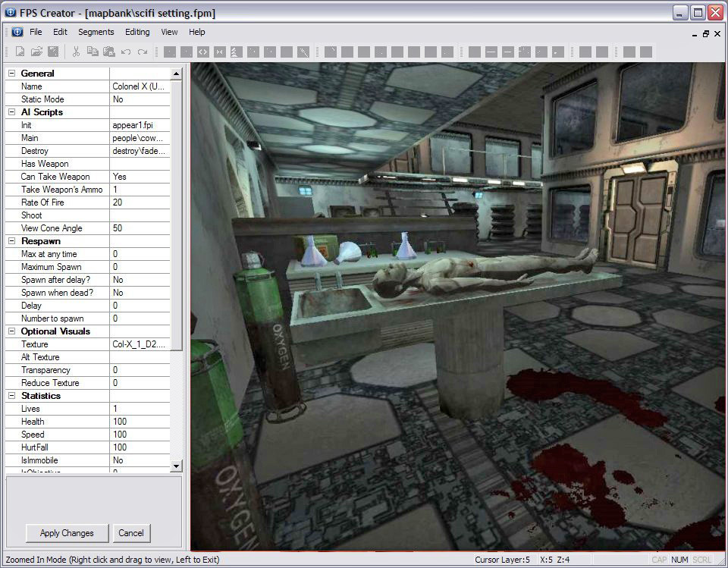This screenshot has height=568, width=728.
Task: Click the Copy toolbar icon
Action: pos(93,52)
